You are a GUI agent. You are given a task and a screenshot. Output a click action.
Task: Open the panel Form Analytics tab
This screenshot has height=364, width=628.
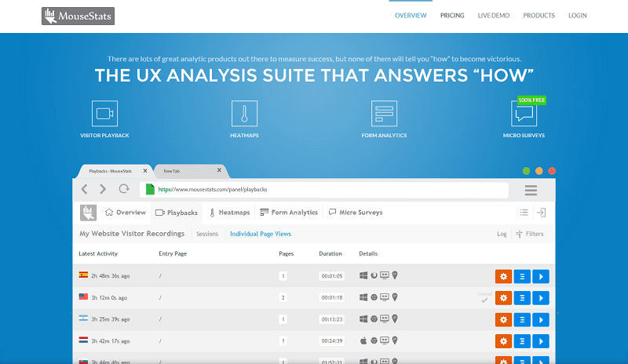289,213
